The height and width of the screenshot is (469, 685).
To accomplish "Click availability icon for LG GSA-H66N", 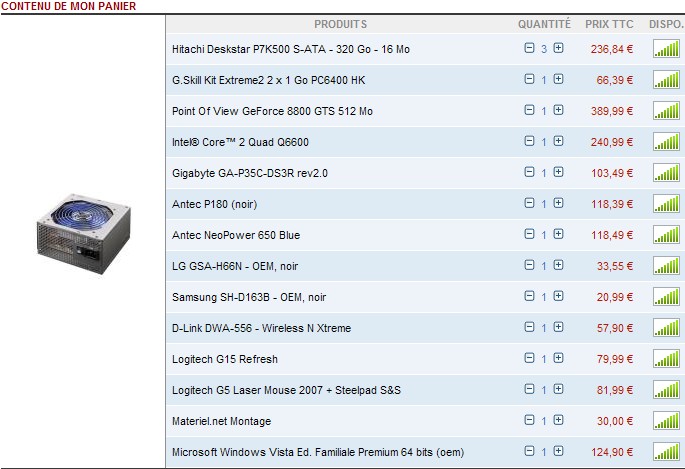I will [x=666, y=266].
